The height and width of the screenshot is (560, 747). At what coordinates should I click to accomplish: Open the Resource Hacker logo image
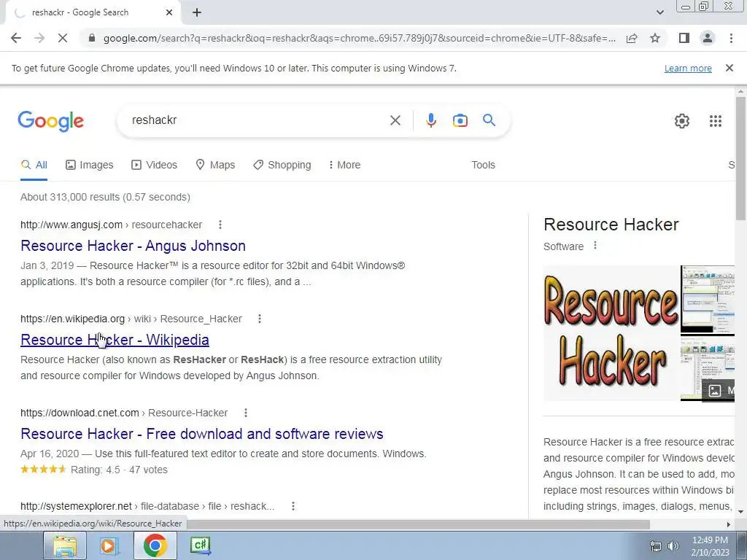pyautogui.click(x=611, y=332)
